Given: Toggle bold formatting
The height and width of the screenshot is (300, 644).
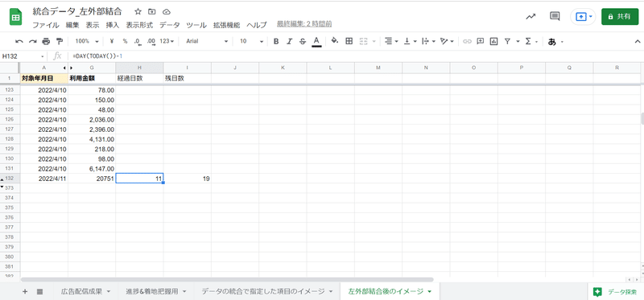Looking at the screenshot, I should tap(276, 42).
